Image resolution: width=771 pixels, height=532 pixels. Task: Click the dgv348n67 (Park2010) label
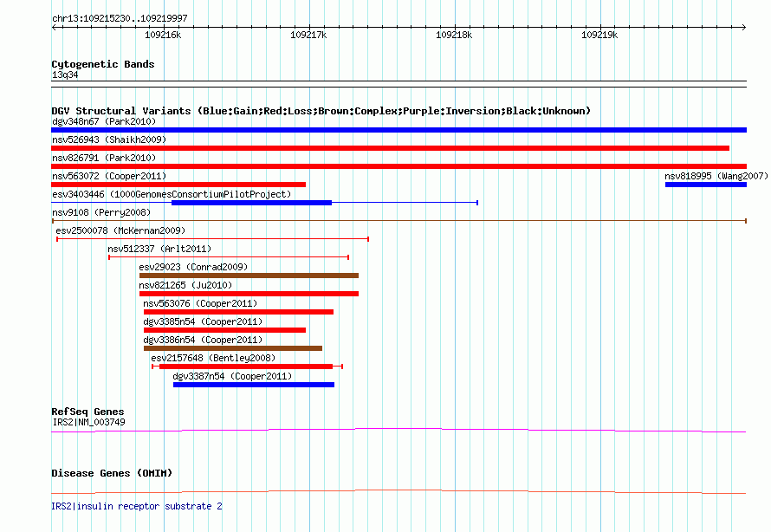pyautogui.click(x=104, y=121)
